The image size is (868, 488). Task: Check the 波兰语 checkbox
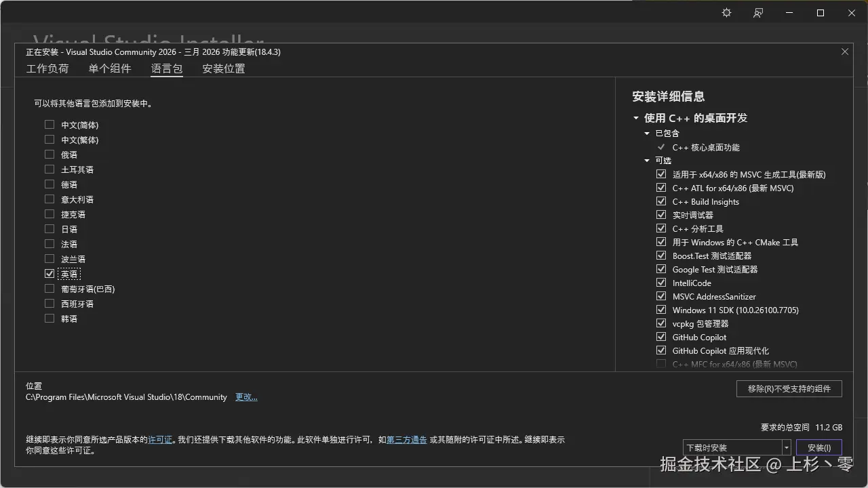coord(50,259)
